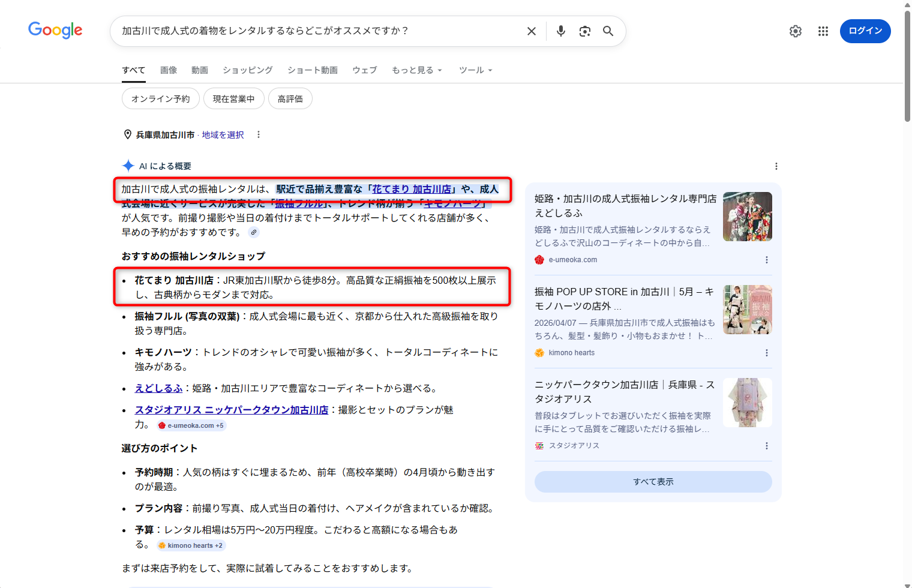
Task: Open 振袖 POP UP STORE in 加古川 result
Action: pyautogui.click(x=624, y=299)
